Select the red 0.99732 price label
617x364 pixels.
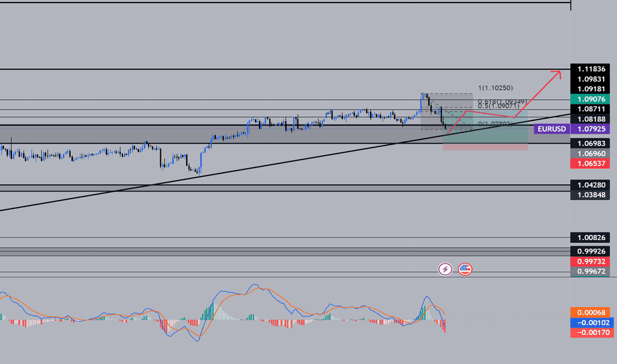click(x=590, y=261)
